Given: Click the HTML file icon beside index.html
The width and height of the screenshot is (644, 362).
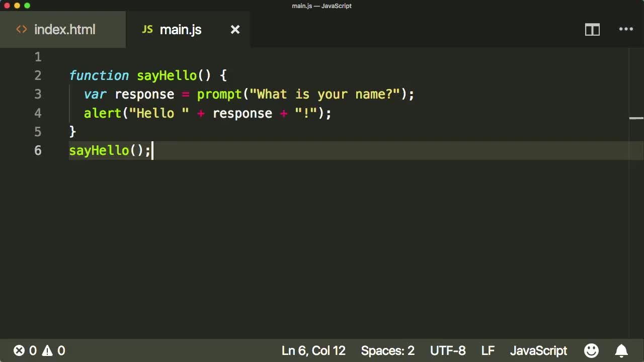Looking at the screenshot, I should pyautogui.click(x=21, y=29).
